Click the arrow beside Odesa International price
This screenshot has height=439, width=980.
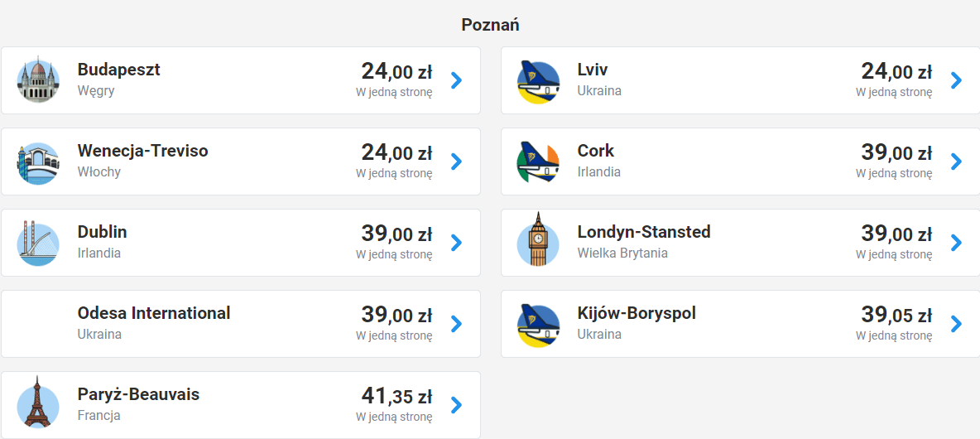[x=456, y=324]
